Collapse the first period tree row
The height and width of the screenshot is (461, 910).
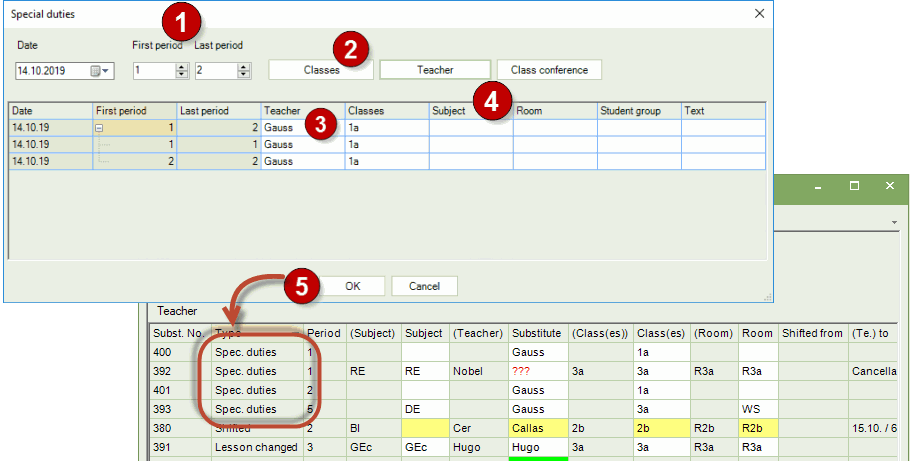coord(100,128)
